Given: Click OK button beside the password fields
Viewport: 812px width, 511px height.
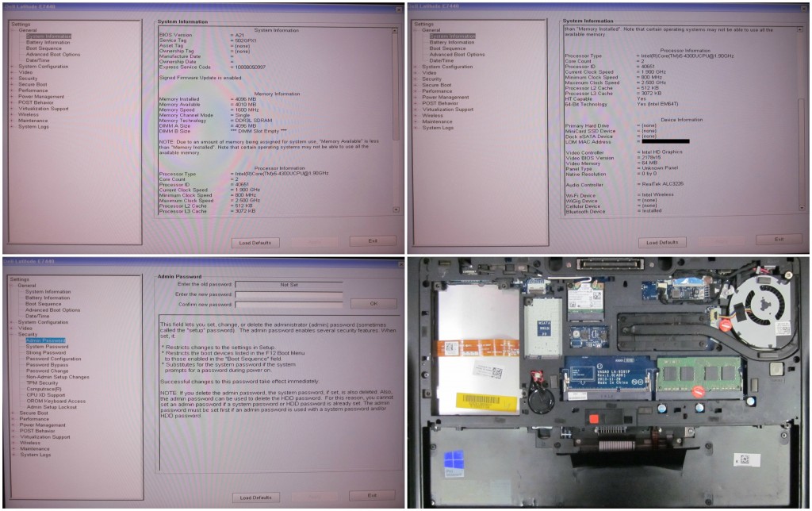Looking at the screenshot, I should (x=373, y=304).
